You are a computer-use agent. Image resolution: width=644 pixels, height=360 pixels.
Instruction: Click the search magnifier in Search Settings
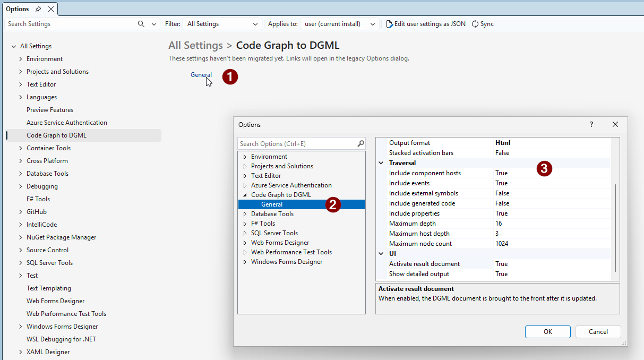coord(141,24)
